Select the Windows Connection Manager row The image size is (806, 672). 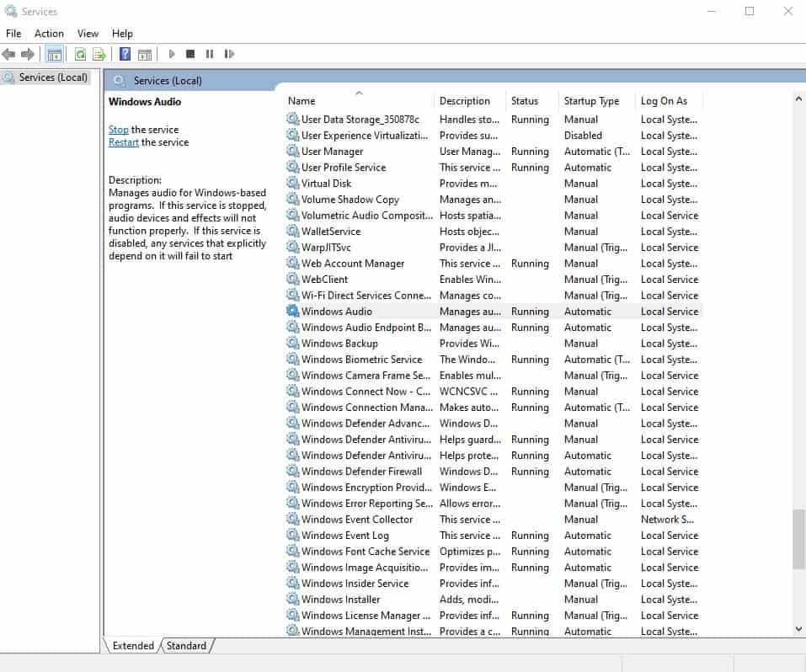tap(494, 408)
